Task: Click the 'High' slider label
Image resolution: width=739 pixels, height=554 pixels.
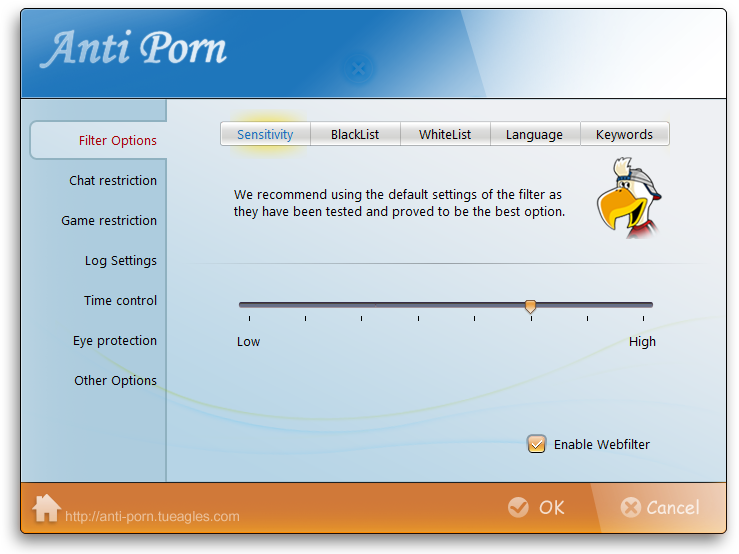Action: [x=642, y=342]
